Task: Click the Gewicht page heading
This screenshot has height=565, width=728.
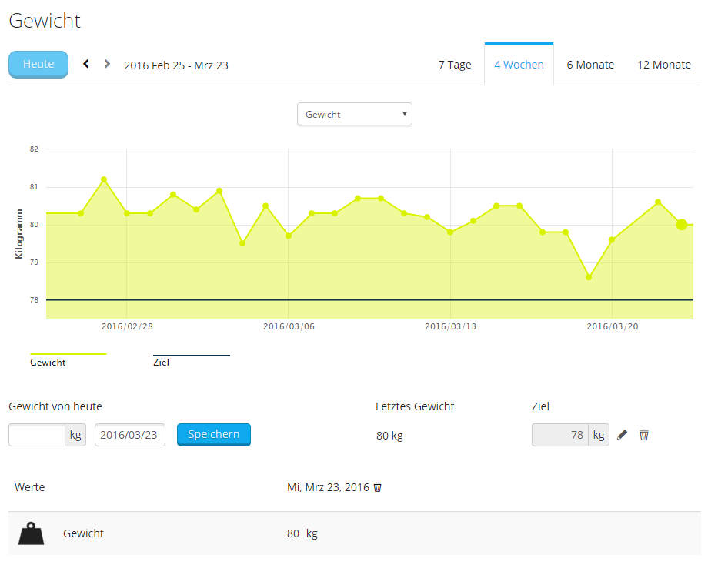Action: pyautogui.click(x=45, y=21)
